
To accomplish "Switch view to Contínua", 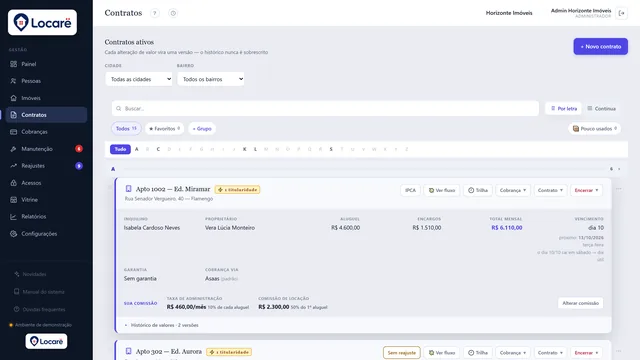I will click(601, 109).
